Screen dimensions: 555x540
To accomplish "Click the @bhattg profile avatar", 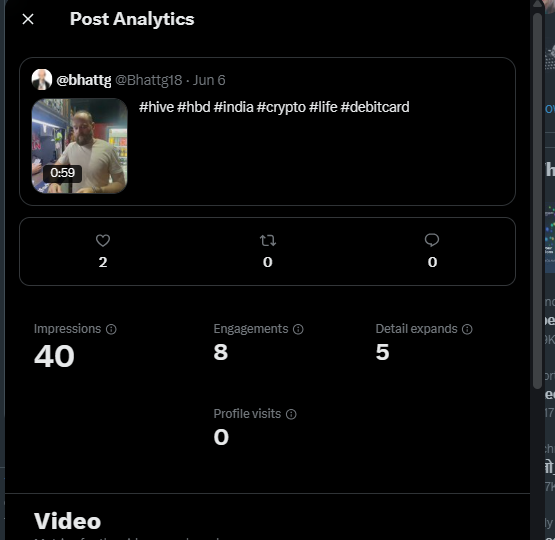I will pos(42,80).
